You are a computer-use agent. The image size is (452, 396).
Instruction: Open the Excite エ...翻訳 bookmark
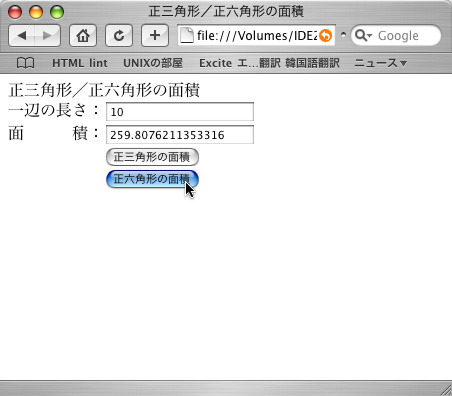[240, 63]
